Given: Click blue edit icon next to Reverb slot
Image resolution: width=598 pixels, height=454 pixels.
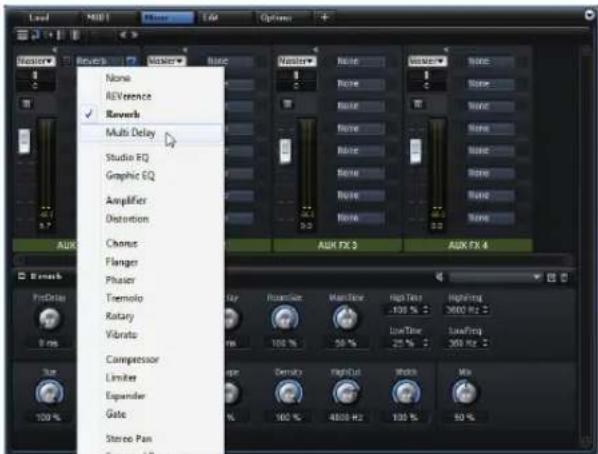Looking at the screenshot, I should tap(131, 61).
